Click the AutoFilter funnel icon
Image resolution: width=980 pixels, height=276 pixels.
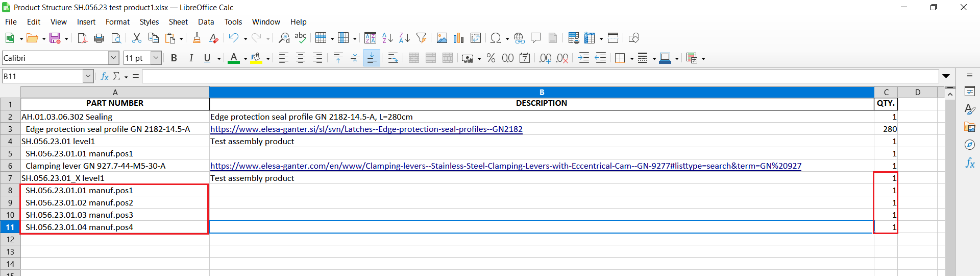(421, 38)
